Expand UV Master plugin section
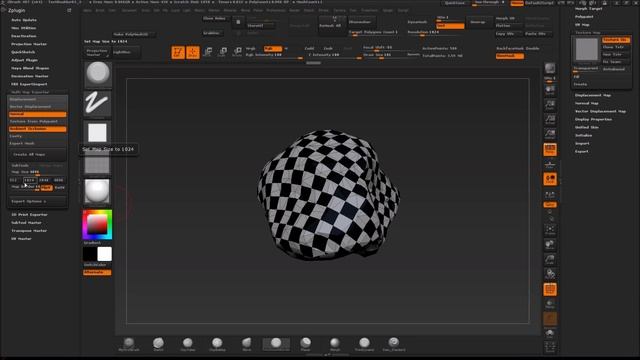This screenshot has width=640, height=360. 21,239
